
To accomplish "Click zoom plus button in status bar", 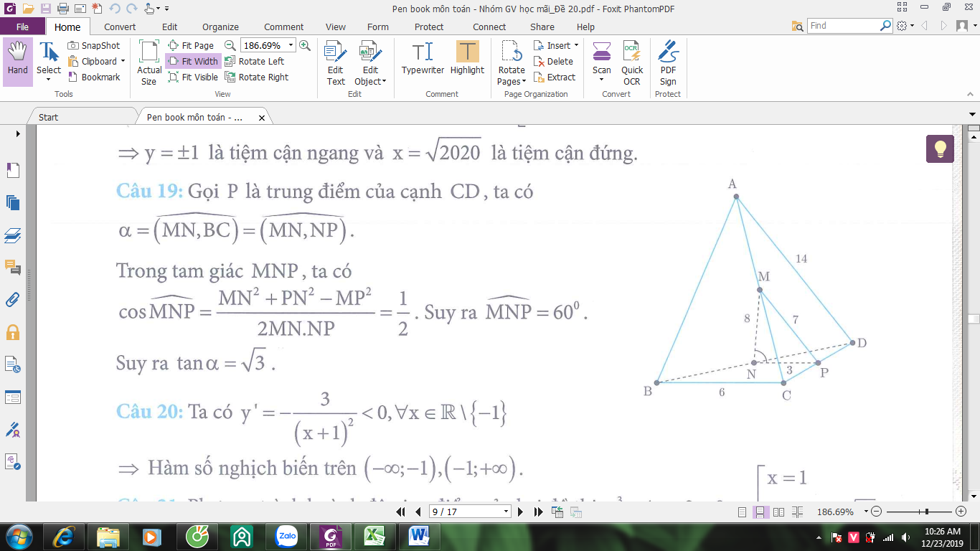I will [961, 512].
